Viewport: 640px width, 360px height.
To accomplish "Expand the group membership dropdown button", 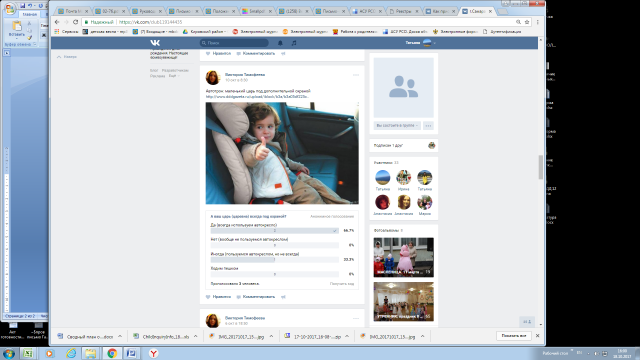I will pos(397,125).
